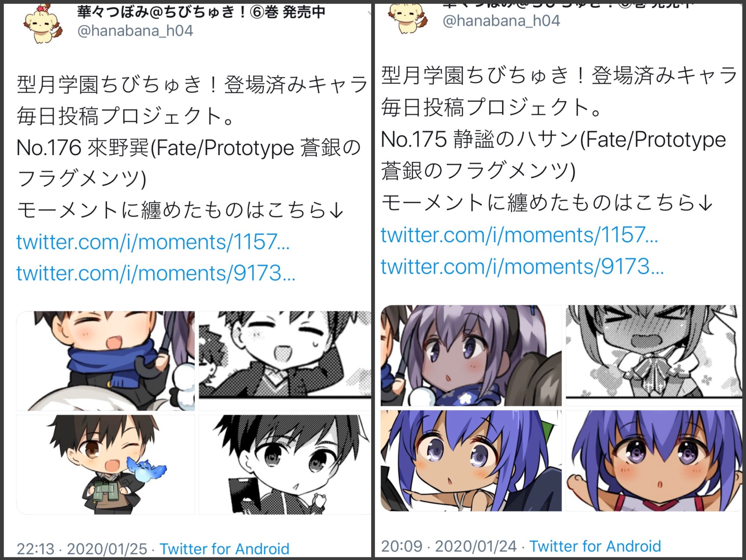Viewport: 746px width, 560px height.
Task: Click Twitter for Android in right tweet
Action: [595, 546]
